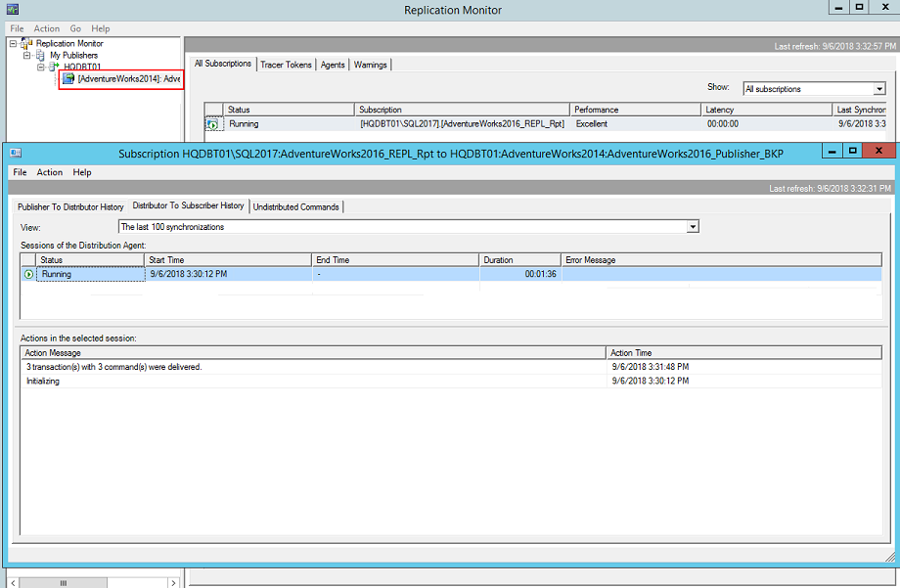Screen dimensions: 900x588
Task: Collapse the My Publishers tree node
Action: (x=26, y=56)
